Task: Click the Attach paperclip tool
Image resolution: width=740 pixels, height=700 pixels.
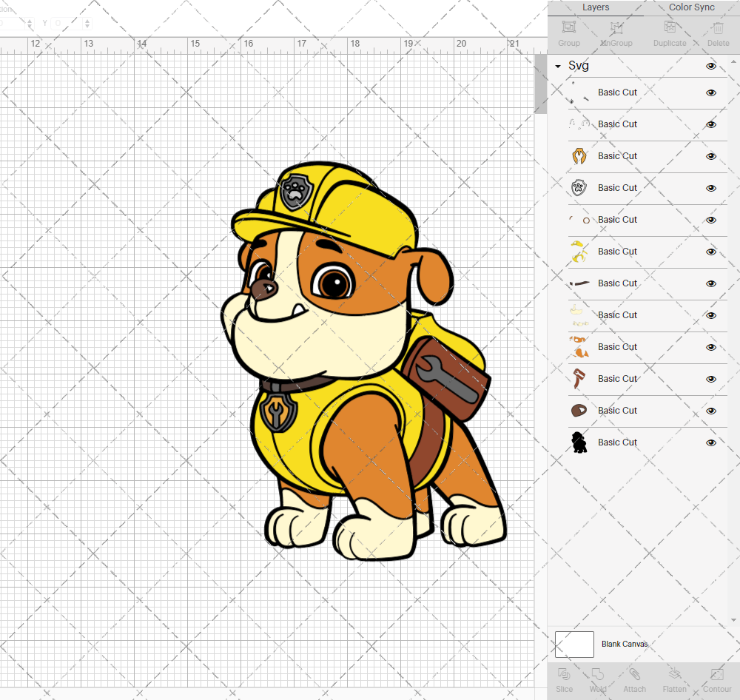Action: point(634,674)
